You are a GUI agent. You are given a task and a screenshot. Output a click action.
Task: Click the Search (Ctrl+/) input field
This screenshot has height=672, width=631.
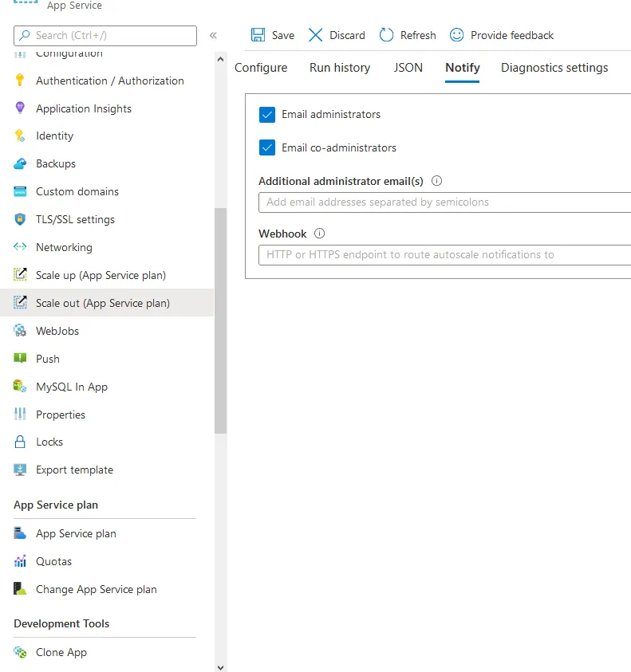coord(105,36)
